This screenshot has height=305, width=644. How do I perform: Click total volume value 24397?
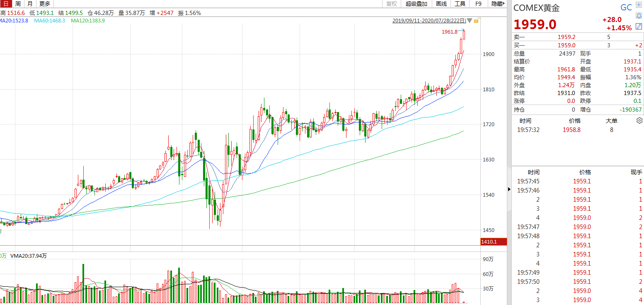click(x=567, y=54)
